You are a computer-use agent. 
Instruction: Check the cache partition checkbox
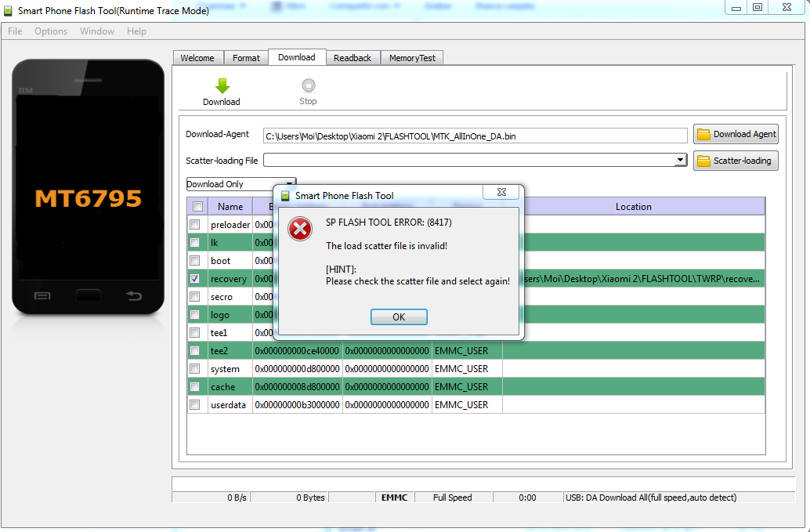pyautogui.click(x=195, y=387)
